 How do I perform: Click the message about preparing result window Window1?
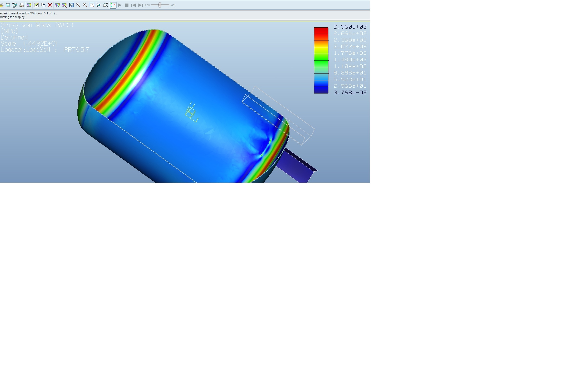28,13
